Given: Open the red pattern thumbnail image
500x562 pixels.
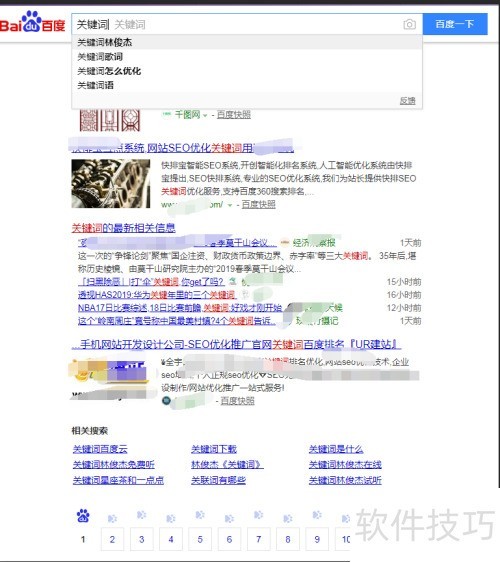Looking at the screenshot, I should 110,120.
